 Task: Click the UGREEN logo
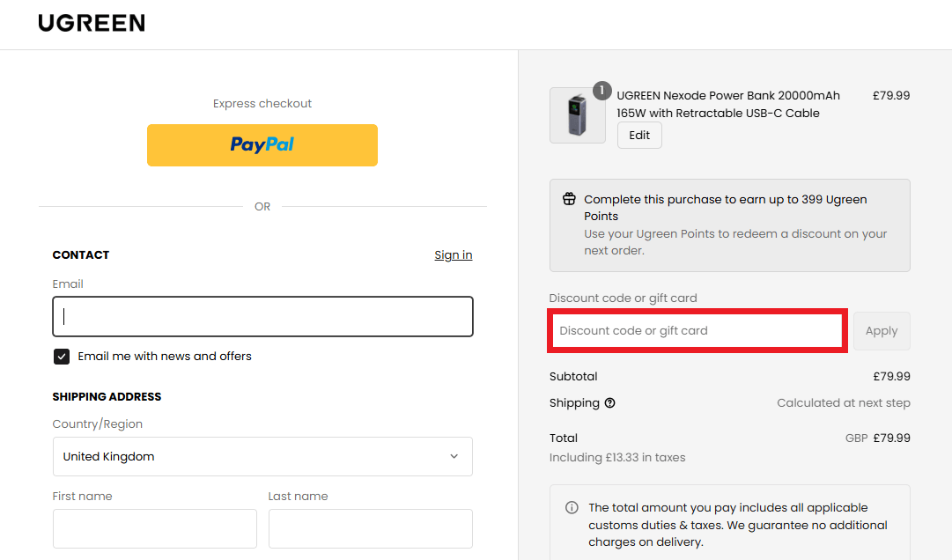[x=92, y=23]
